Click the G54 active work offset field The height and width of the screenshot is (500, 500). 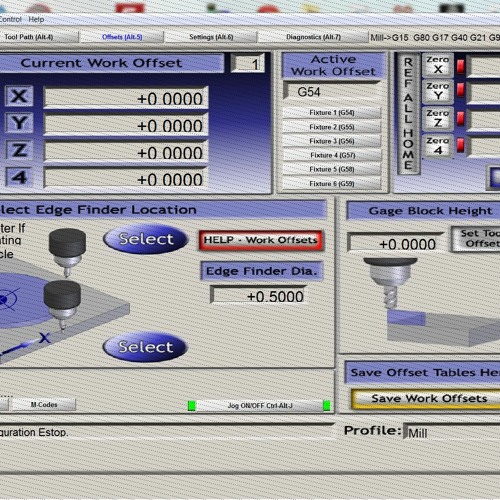pos(332,91)
